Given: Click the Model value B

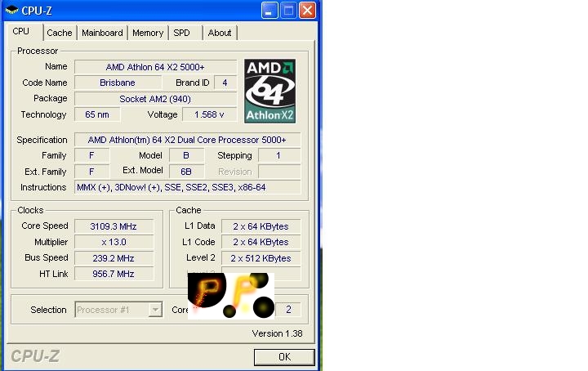Looking at the screenshot, I should [x=186, y=155].
